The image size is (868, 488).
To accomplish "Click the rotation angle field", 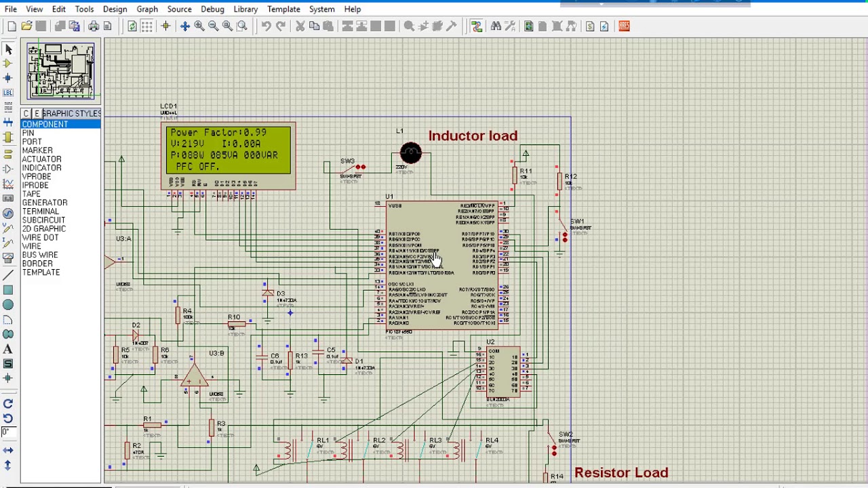I will tap(8, 432).
